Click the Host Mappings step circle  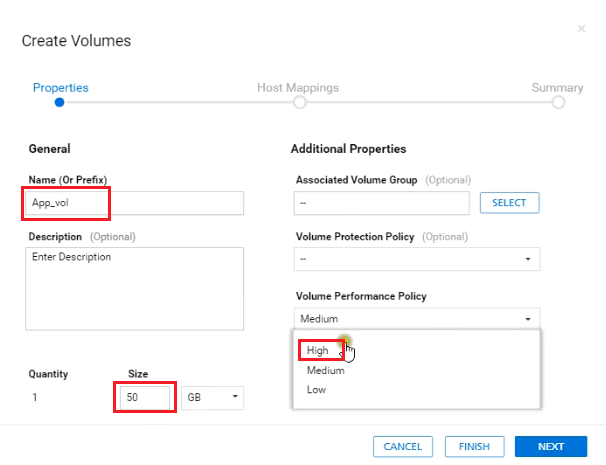(297, 102)
